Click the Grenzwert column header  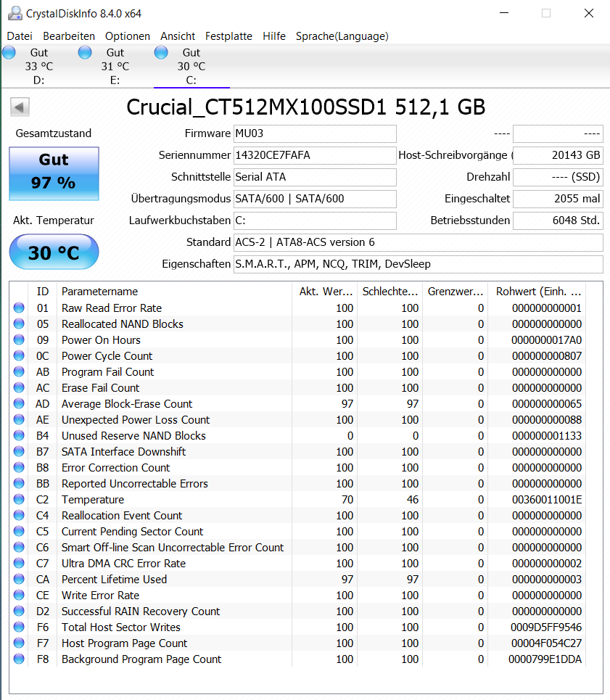[456, 292]
